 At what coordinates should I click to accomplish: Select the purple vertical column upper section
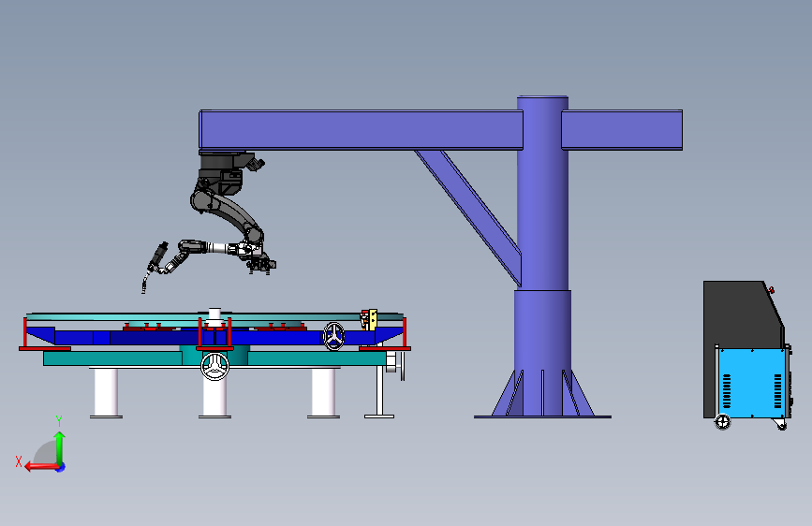(x=542, y=193)
